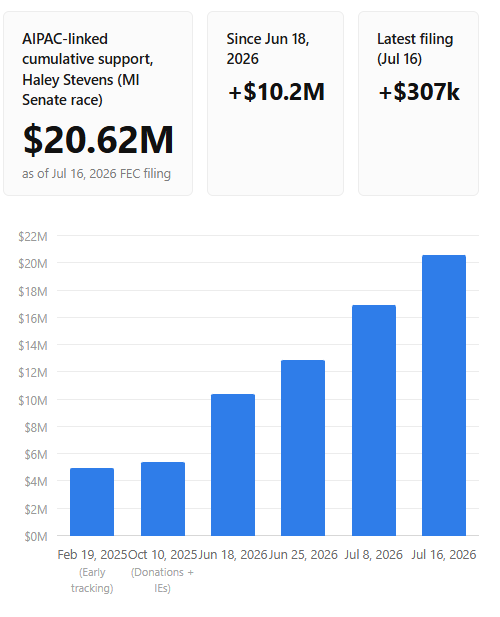500x617 pixels.
Task: Click the $14M y-axis label
Action: click(x=33, y=345)
